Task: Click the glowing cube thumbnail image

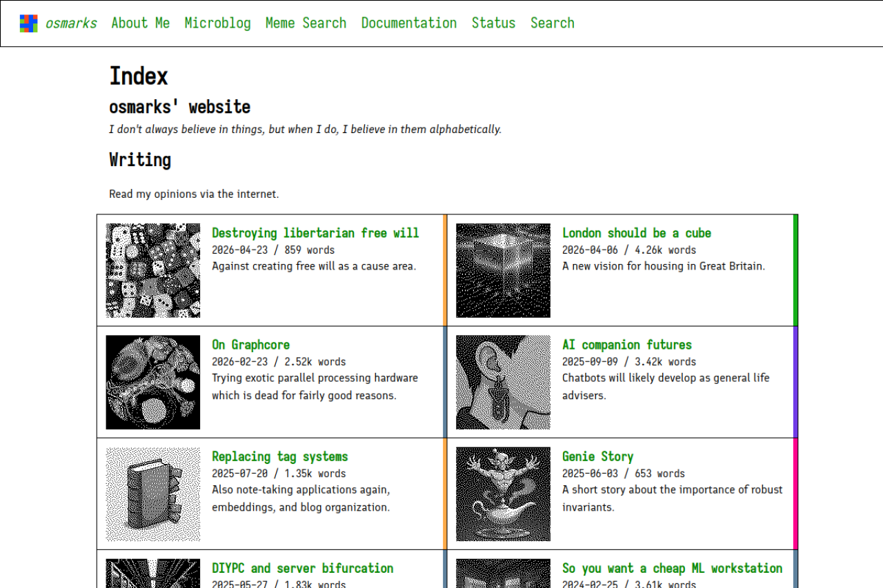Action: 504,270
